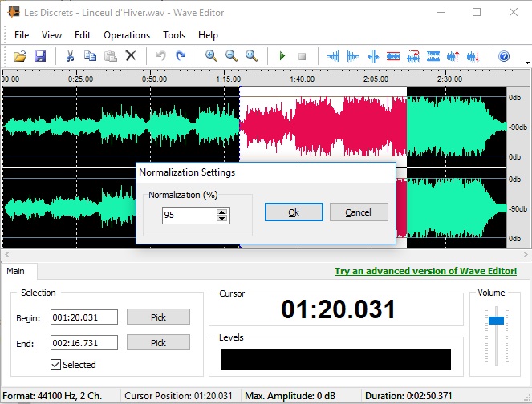
Task: Click the Open file folder icon
Action: pyautogui.click(x=20, y=56)
